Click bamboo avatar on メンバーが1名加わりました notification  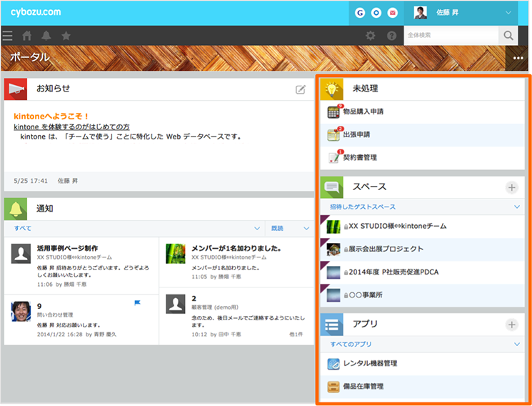(x=176, y=254)
